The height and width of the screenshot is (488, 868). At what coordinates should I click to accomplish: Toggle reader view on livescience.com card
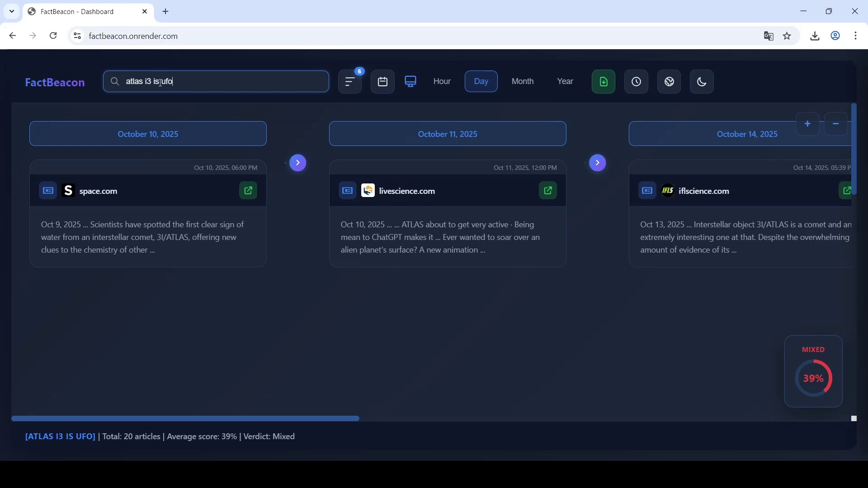[348, 191]
